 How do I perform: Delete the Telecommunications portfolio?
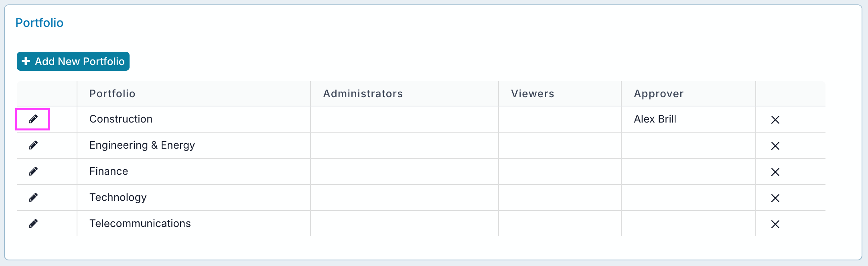[x=775, y=224]
